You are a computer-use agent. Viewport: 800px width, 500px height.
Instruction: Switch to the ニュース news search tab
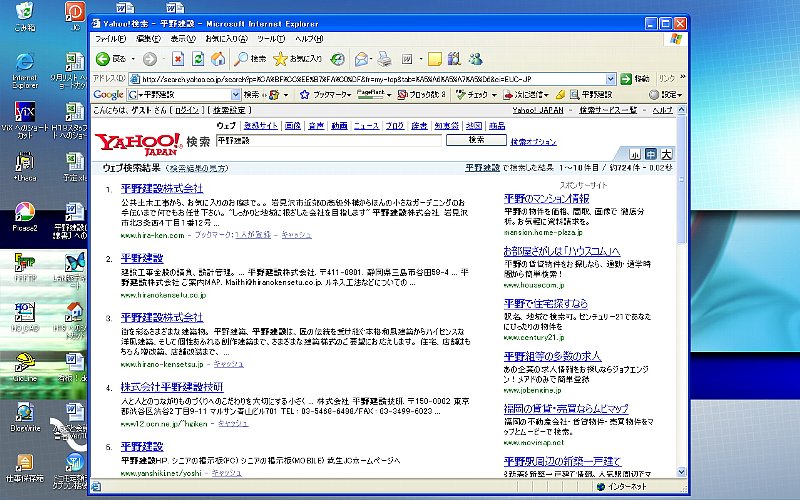click(366, 126)
